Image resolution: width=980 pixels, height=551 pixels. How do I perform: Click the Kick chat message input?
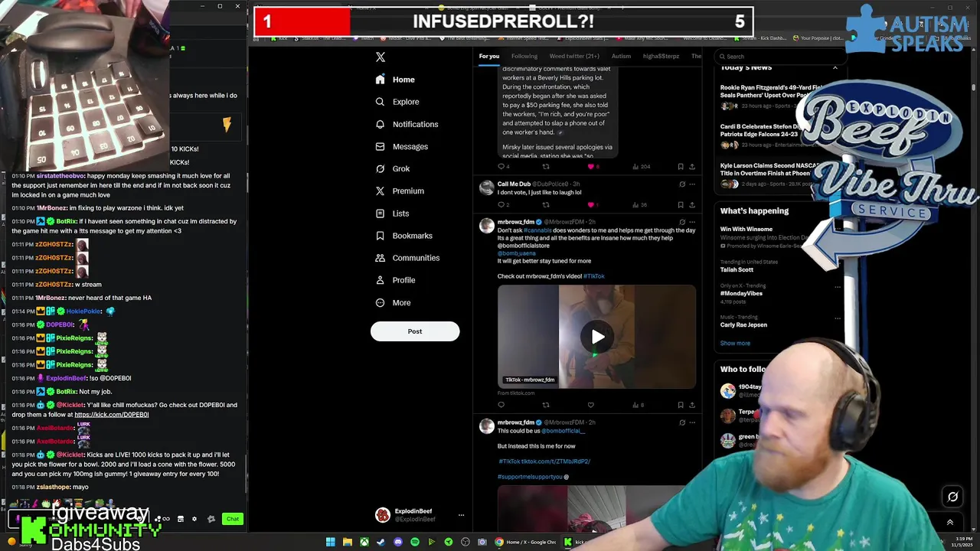click(77, 519)
